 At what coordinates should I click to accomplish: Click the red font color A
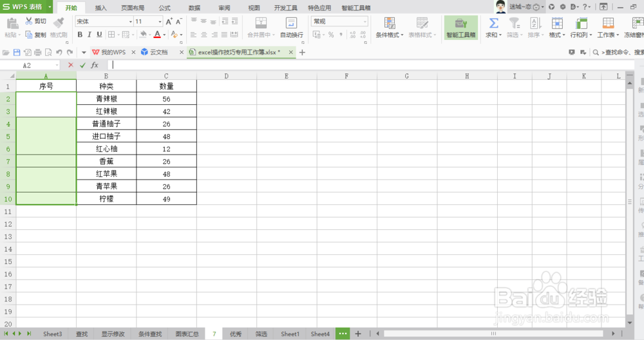tap(157, 35)
